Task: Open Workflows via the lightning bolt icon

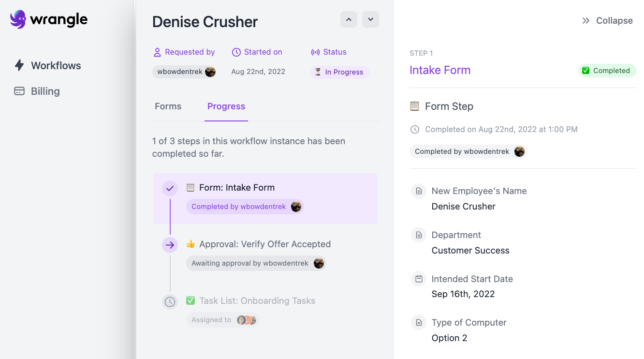Action: [x=19, y=65]
